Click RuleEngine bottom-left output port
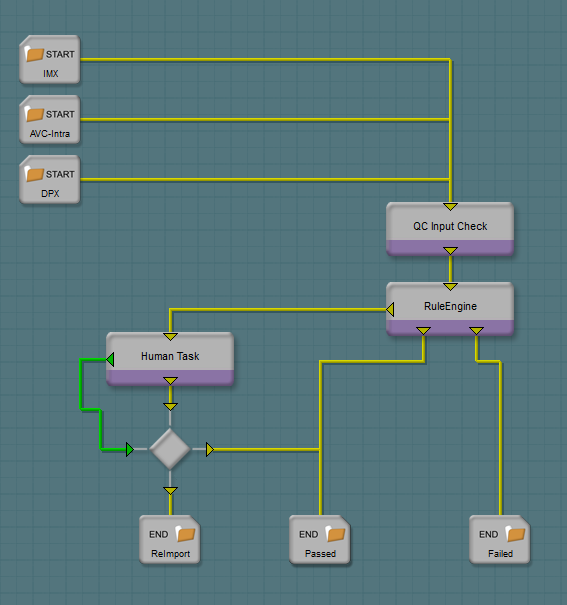Viewport: 567px width, 605px height. (424, 331)
